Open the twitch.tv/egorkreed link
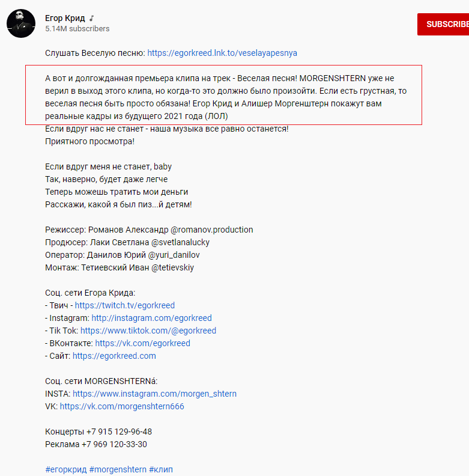 pos(125,305)
